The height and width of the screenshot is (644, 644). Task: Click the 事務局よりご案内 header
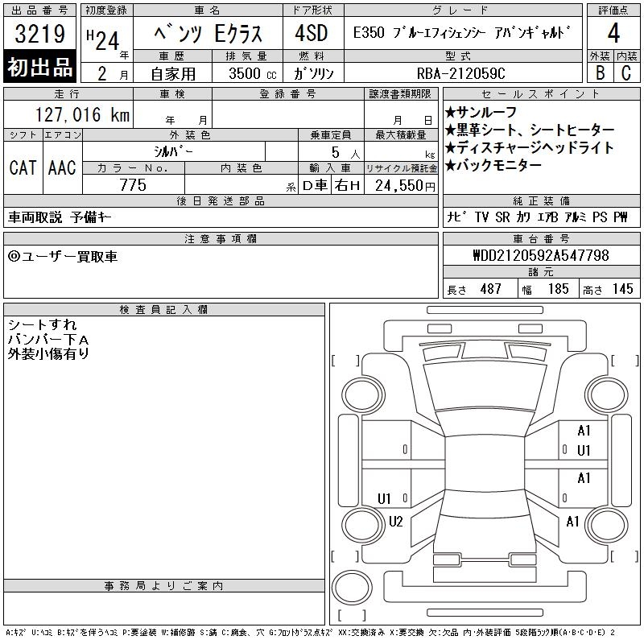click(164, 586)
